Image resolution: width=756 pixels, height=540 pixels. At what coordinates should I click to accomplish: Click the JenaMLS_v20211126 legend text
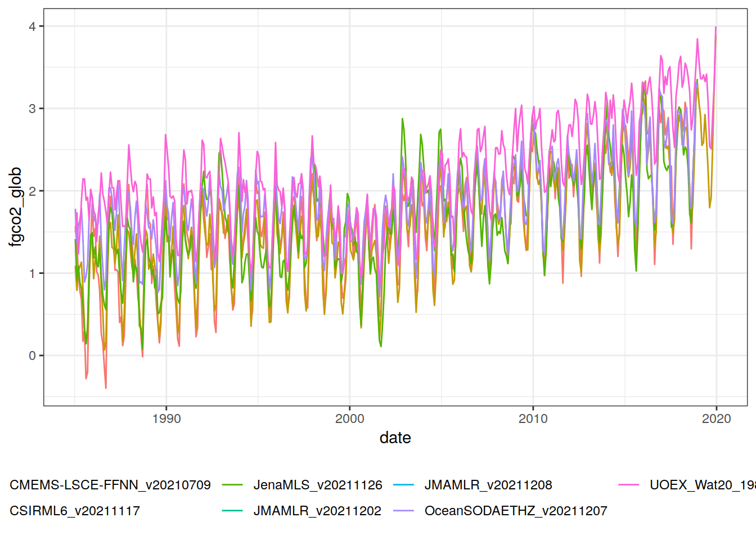(318, 485)
